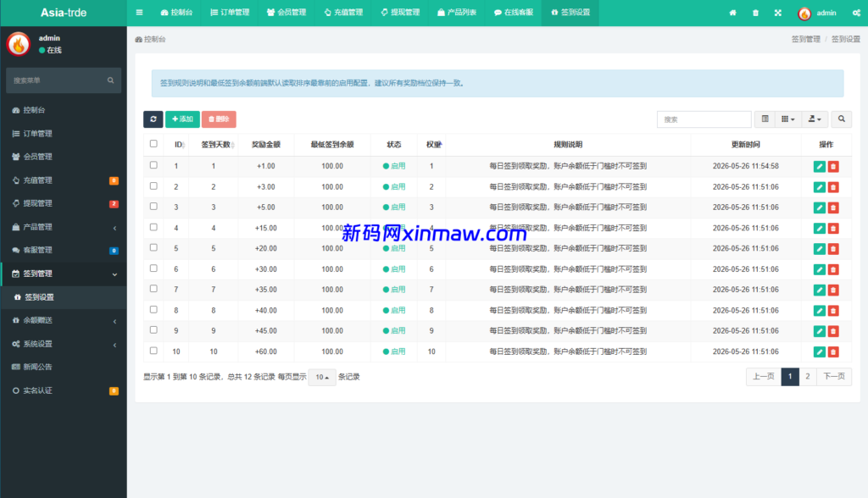
Task: Check the checkbox for row ID 5
Action: click(x=153, y=247)
